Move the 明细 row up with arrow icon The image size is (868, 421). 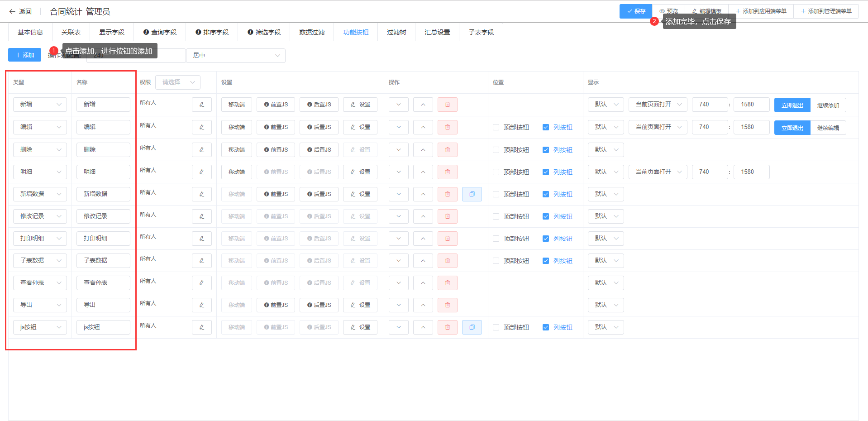(423, 172)
